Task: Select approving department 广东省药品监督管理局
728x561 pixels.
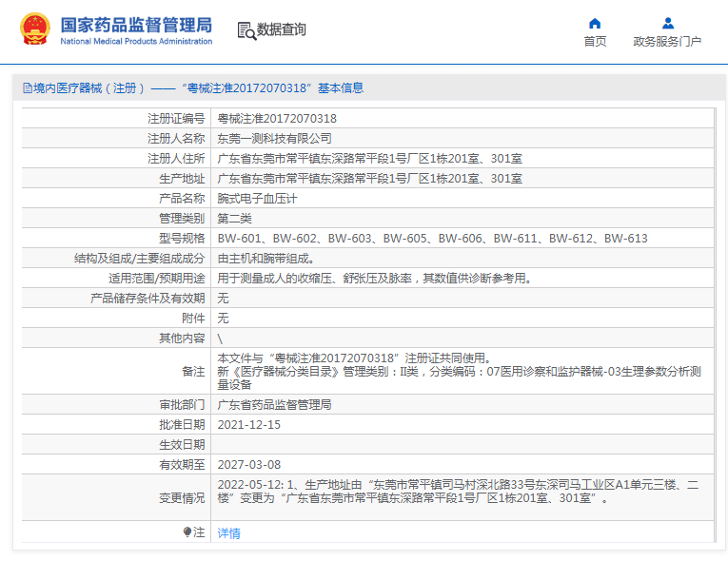Action: [274, 405]
